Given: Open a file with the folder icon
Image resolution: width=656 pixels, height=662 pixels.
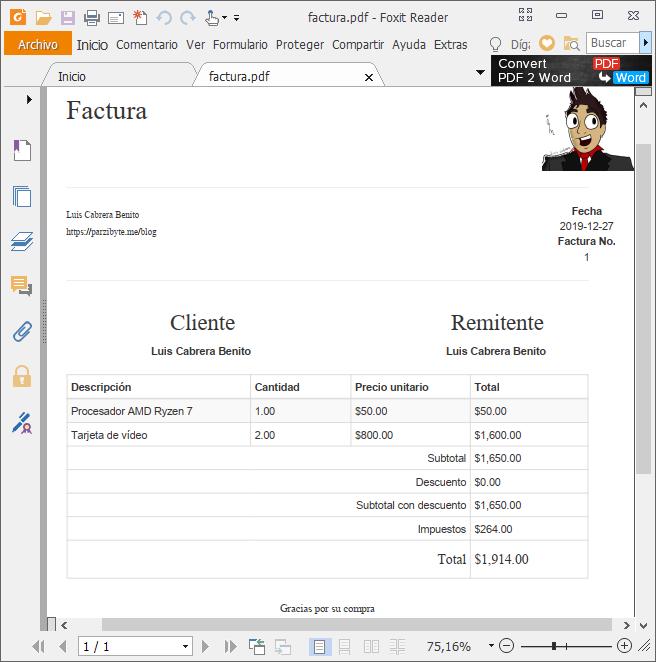Looking at the screenshot, I should (43, 18).
